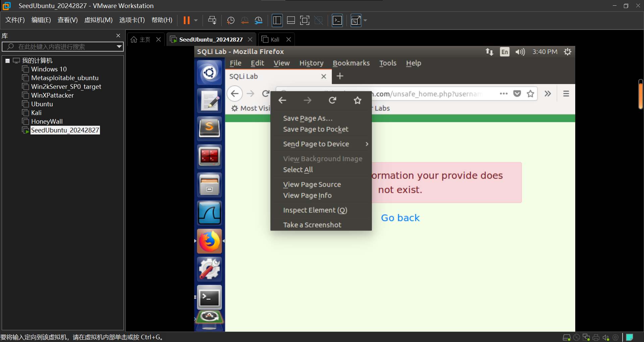Launch the text editor from Ubuntu launcher
The width and height of the screenshot is (644, 342).
tap(209, 101)
